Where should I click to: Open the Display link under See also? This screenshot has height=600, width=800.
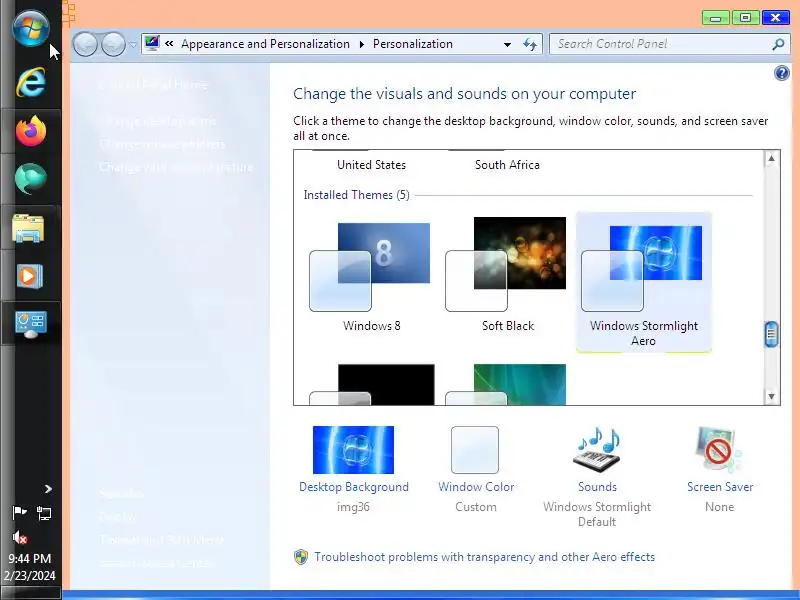pyautogui.click(x=118, y=517)
